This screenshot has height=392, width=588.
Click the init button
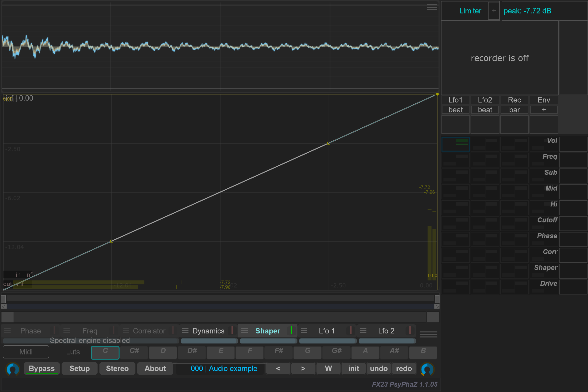click(x=354, y=368)
